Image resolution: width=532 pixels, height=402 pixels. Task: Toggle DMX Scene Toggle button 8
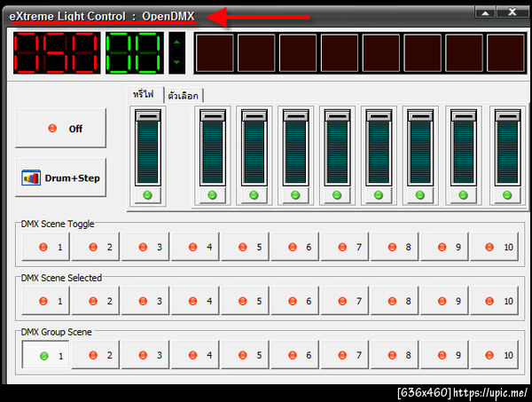[x=395, y=247]
